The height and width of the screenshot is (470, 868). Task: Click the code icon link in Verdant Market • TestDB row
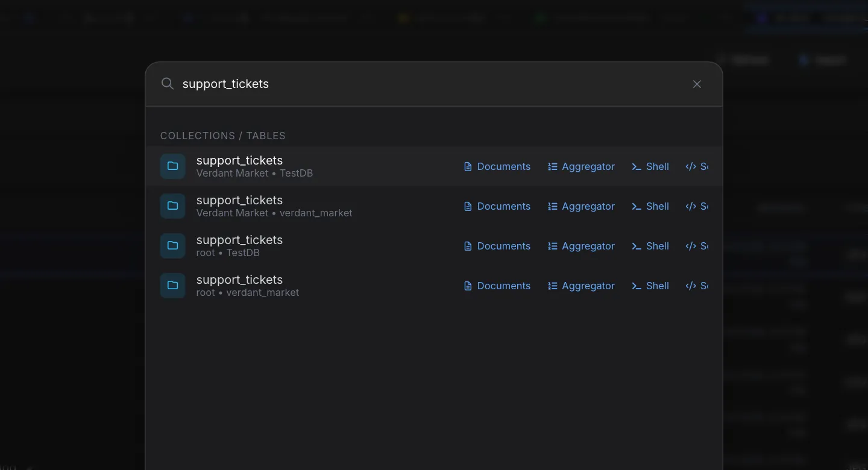697,166
